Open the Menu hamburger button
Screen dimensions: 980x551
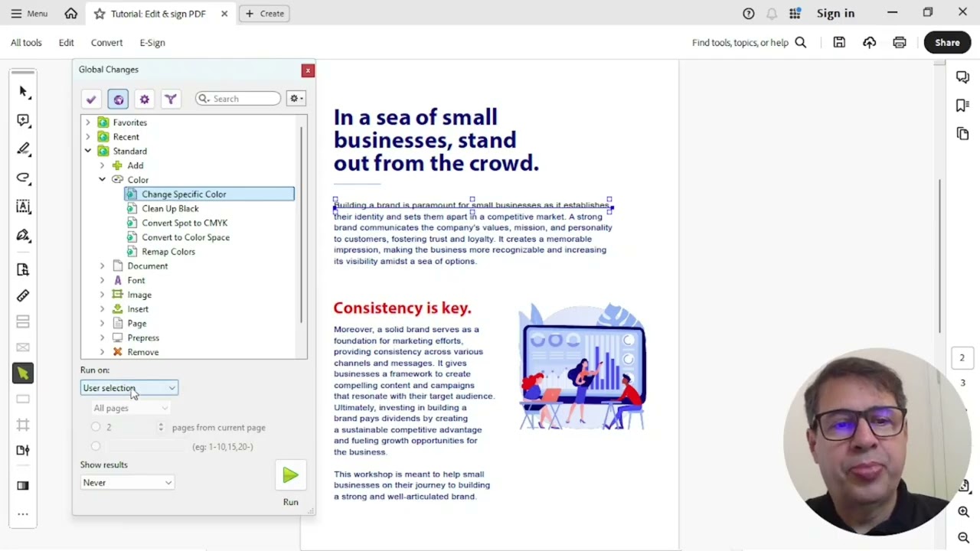[29, 13]
